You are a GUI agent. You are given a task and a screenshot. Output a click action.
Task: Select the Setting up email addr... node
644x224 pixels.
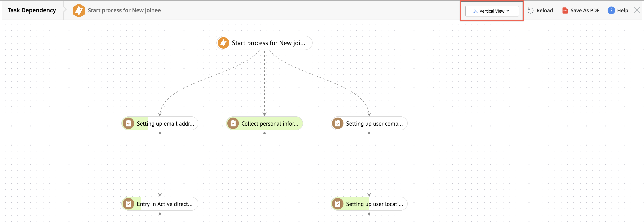(x=160, y=123)
